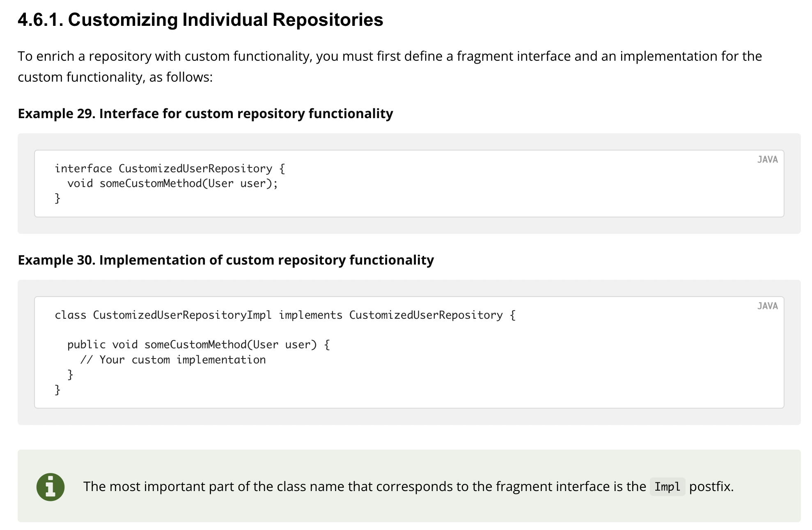Click the green info note icon
The image size is (812, 530).
[x=50, y=487]
